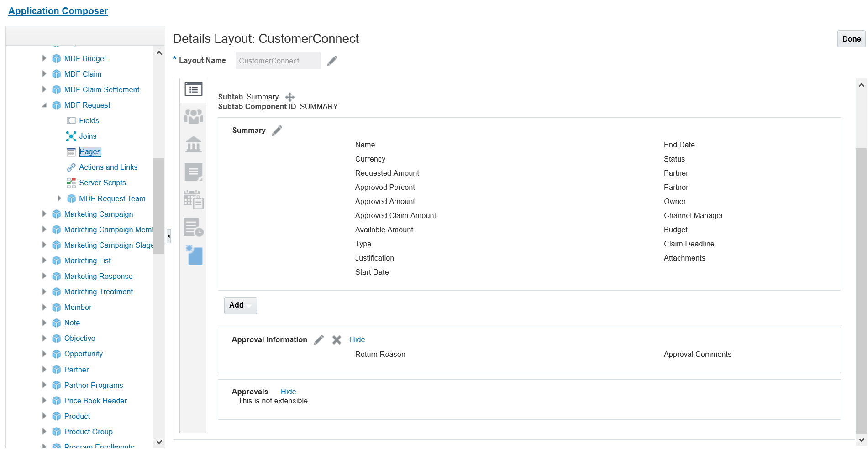Open the Application Composer link
Screen dimensions: 868x449
click(x=58, y=11)
